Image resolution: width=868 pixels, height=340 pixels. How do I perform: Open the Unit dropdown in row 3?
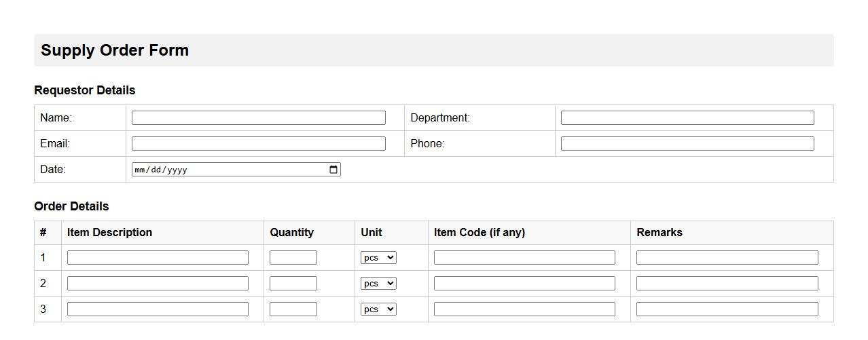(x=378, y=309)
